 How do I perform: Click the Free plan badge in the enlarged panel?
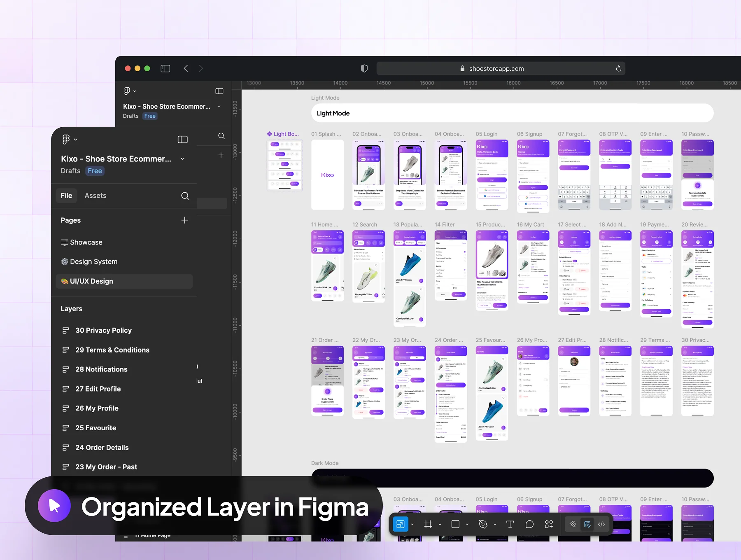click(x=95, y=171)
